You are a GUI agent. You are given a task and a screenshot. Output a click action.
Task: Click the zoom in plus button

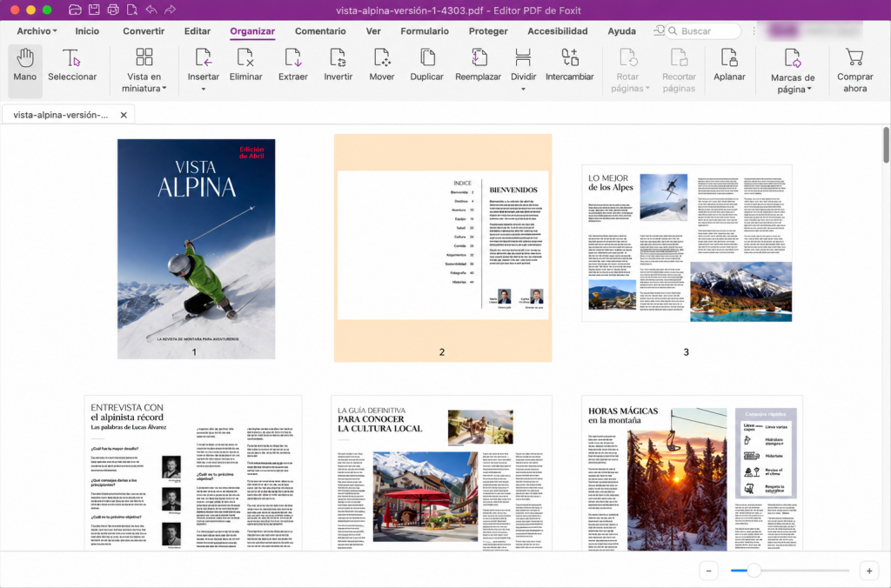pos(869,571)
